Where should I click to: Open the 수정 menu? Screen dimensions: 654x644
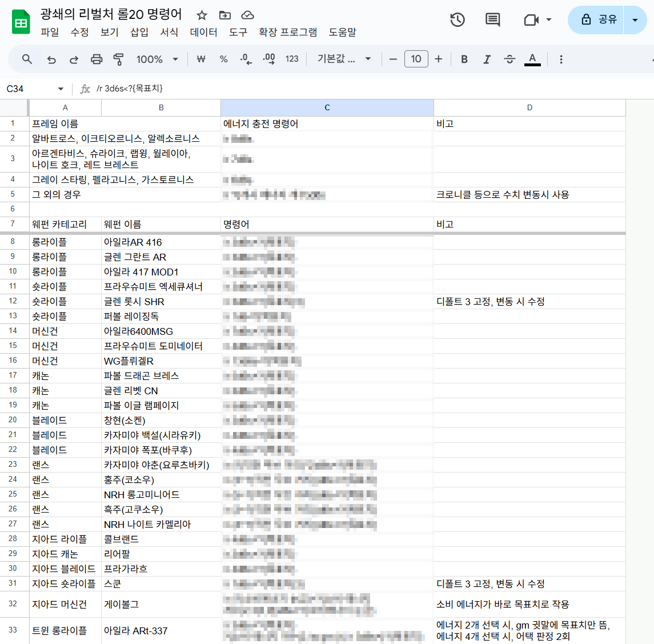[79, 32]
